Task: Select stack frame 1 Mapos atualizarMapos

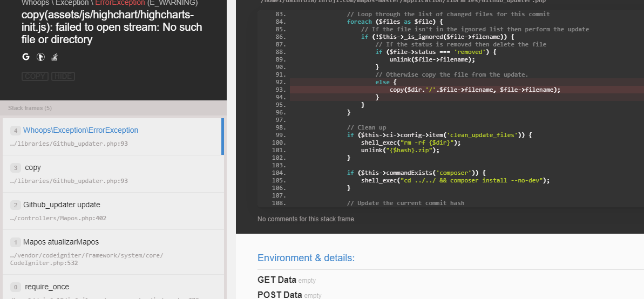Action: tap(113, 252)
